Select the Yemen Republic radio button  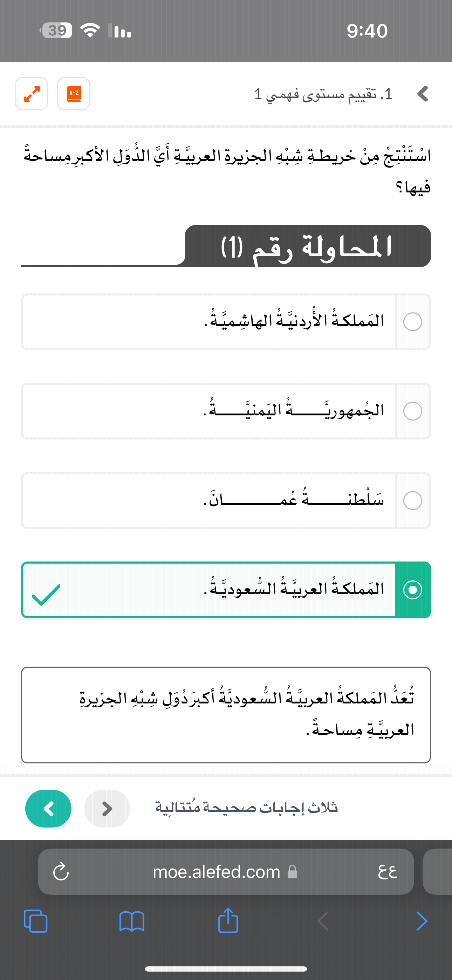(412, 411)
